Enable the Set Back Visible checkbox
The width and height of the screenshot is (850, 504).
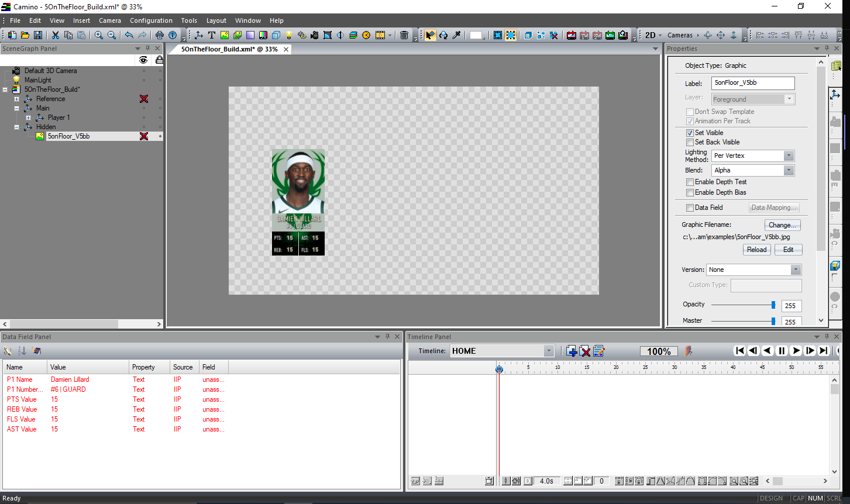tap(690, 142)
